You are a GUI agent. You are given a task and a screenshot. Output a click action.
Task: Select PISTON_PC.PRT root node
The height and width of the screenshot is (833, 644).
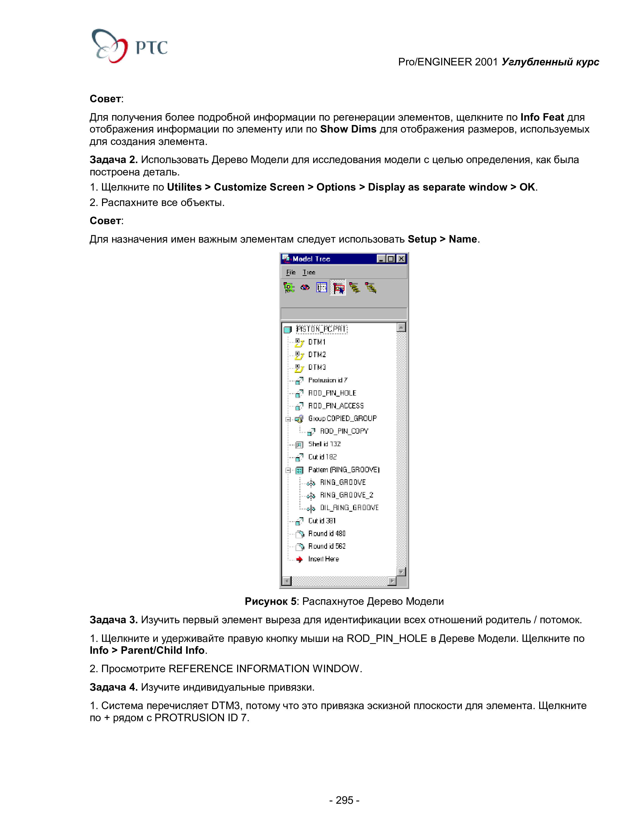point(321,329)
